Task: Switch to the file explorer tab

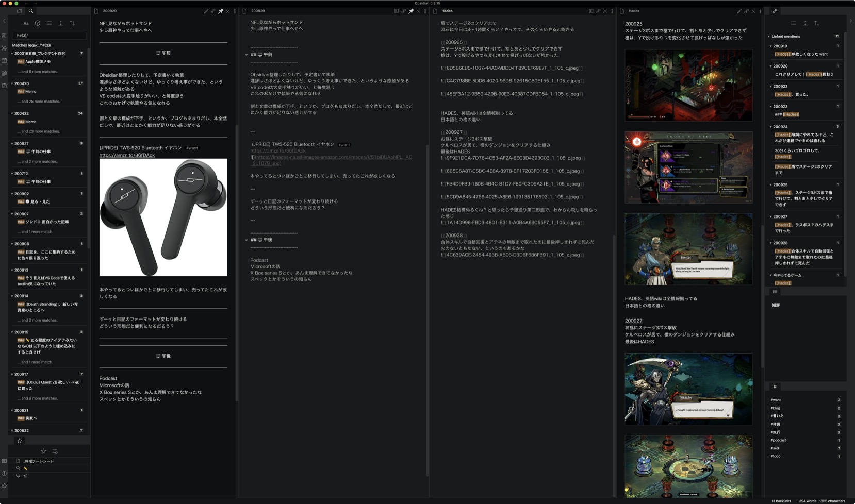Action: coord(20,11)
